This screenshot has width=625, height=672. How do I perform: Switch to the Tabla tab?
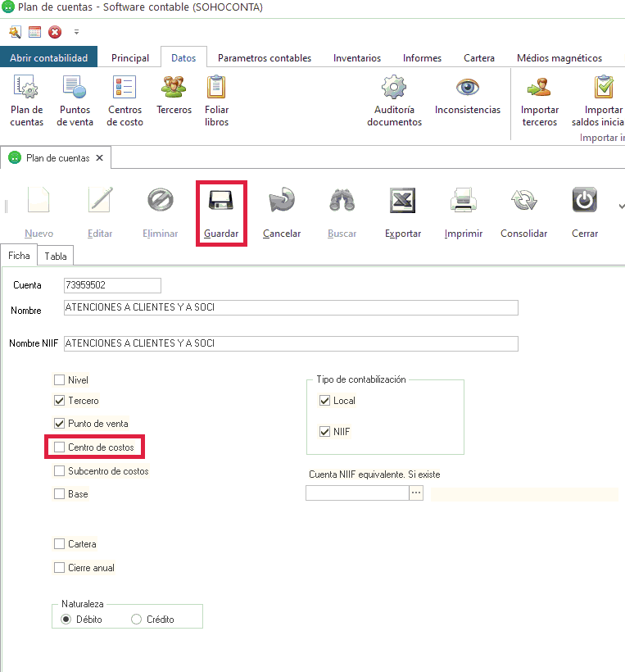click(56, 256)
